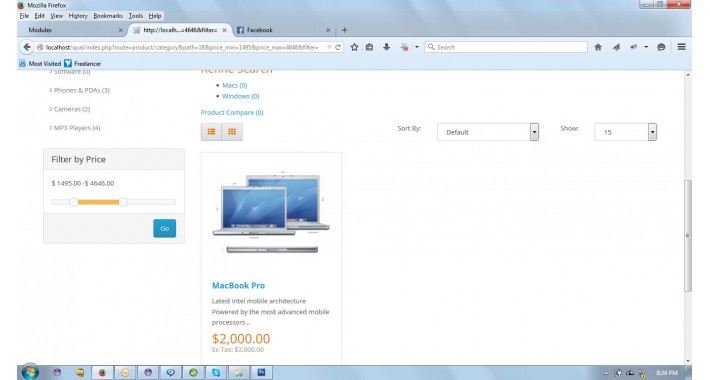The height and width of the screenshot is (380, 710).
Task: Close the Modules tab
Action: 120,30
